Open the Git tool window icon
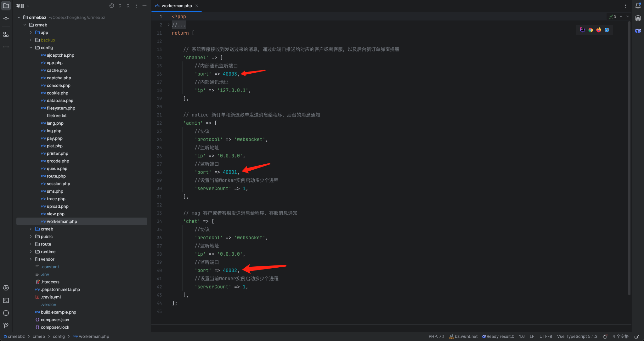The width and height of the screenshot is (644, 341). click(6, 325)
